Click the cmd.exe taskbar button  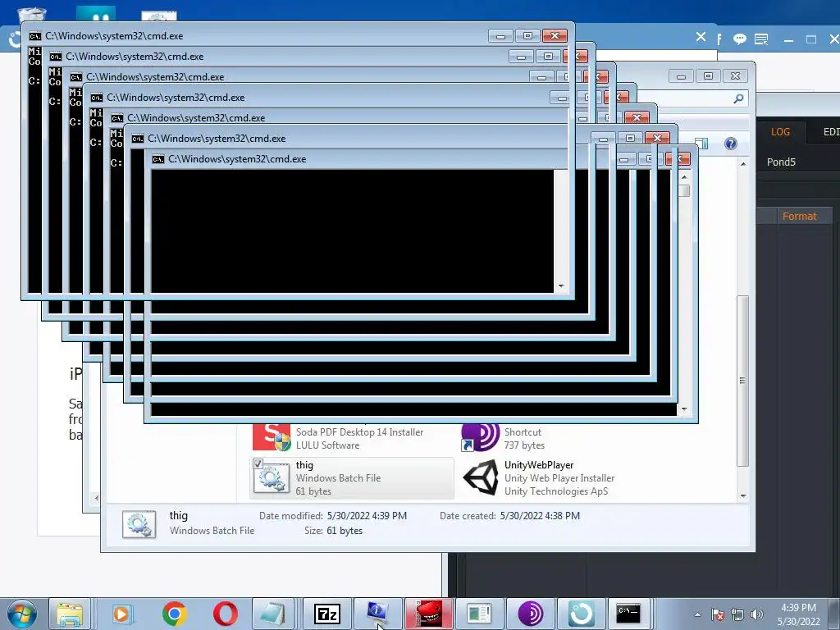(x=629, y=614)
